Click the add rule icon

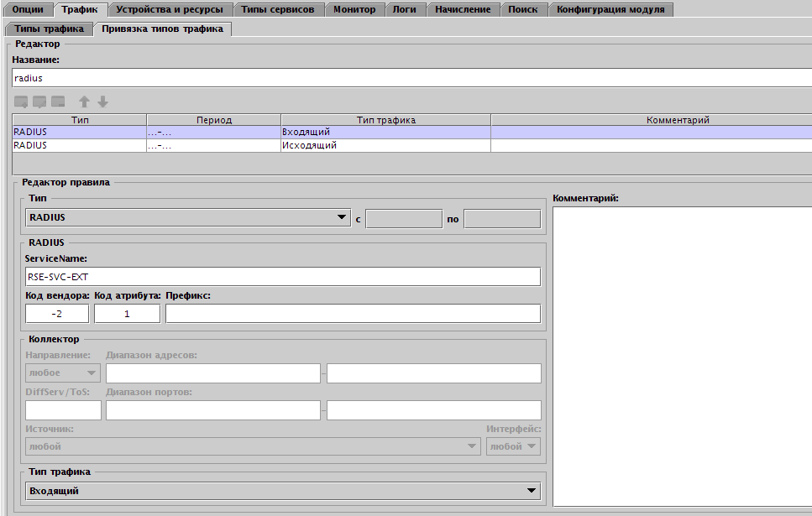point(21,102)
